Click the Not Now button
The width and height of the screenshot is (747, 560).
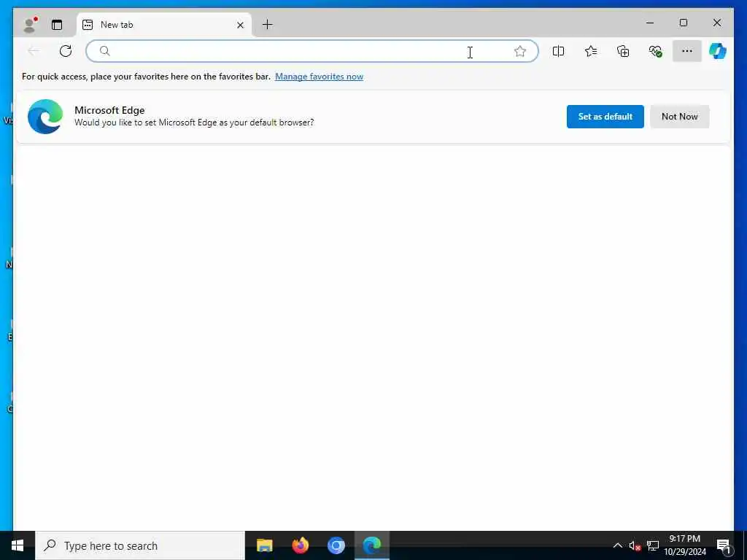coord(680,117)
